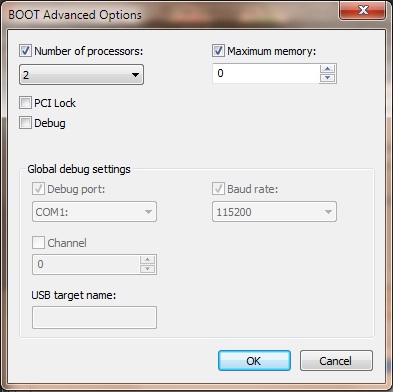This screenshot has width=393, height=392.
Task: Click the Channel down spinner arrow
Action: [148, 269]
